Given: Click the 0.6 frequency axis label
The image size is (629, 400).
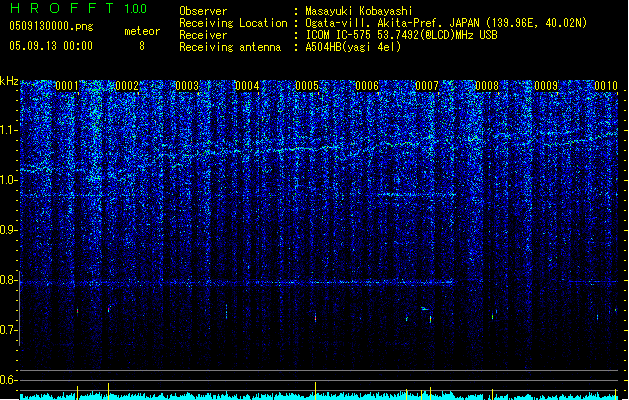Looking at the screenshot, I should pyautogui.click(x=8, y=380).
